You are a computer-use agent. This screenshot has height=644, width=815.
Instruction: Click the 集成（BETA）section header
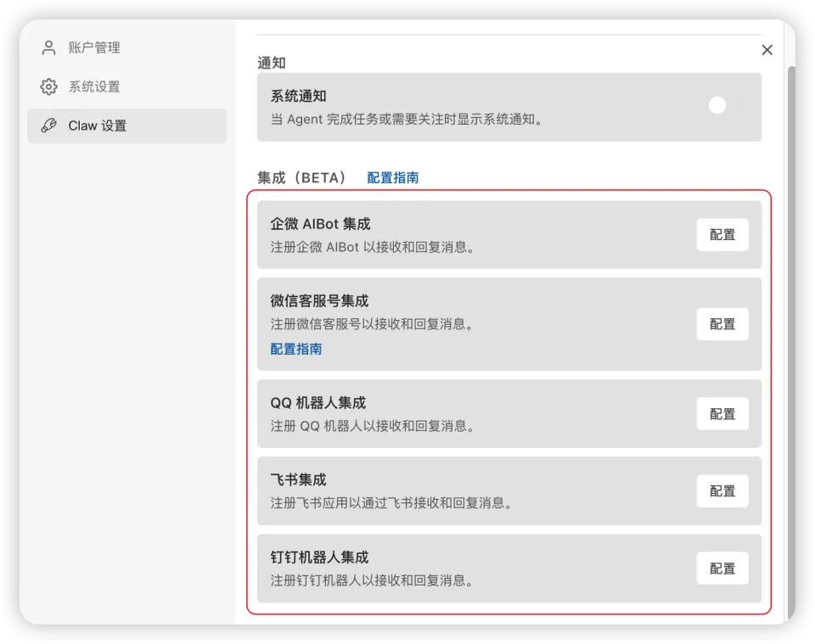click(298, 179)
